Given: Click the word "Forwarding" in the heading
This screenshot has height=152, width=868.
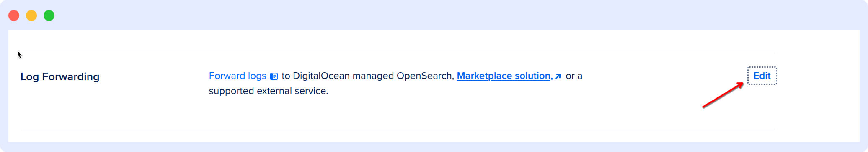Looking at the screenshot, I should 71,77.
